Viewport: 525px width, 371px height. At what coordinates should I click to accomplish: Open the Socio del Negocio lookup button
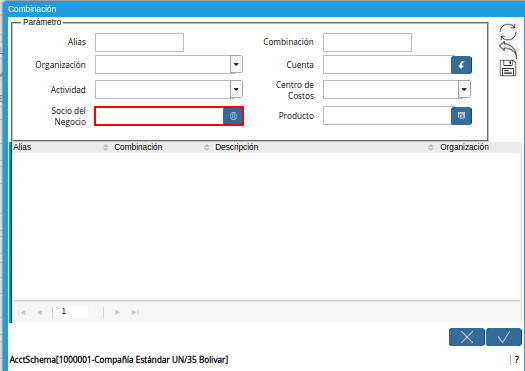point(233,116)
